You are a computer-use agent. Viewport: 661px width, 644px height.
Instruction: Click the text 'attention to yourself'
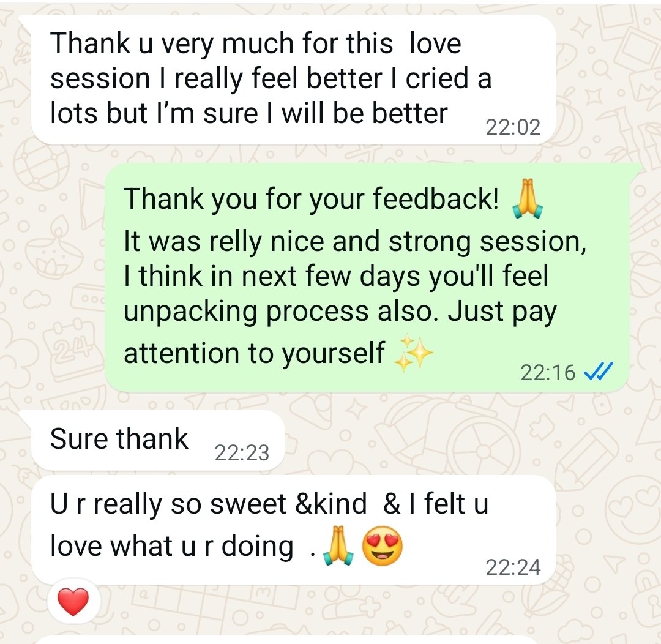[254, 353]
